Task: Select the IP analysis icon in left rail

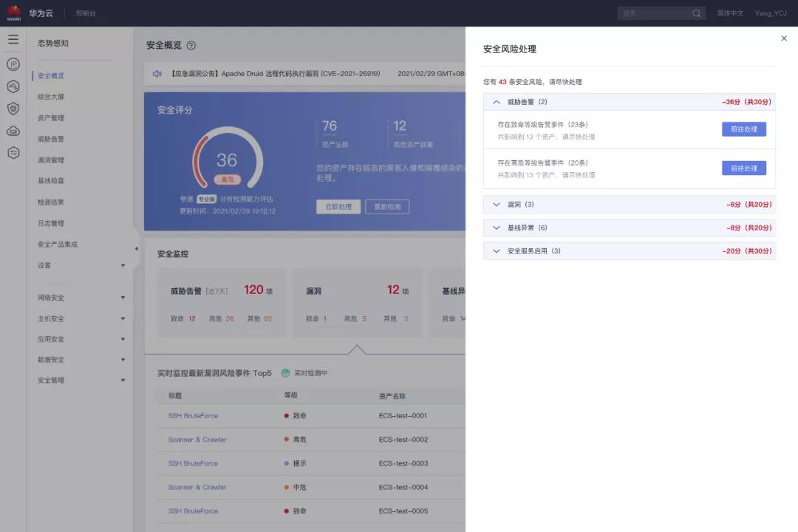Action: coord(13,64)
